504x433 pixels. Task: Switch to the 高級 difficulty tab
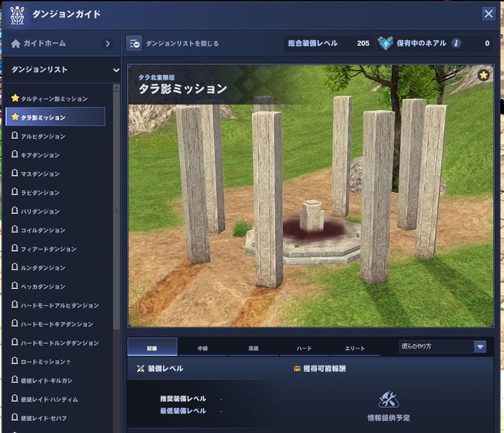pyautogui.click(x=254, y=348)
